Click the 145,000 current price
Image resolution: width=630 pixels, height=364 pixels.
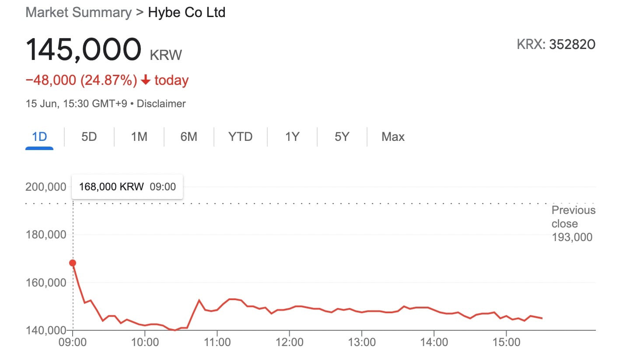coord(84,49)
